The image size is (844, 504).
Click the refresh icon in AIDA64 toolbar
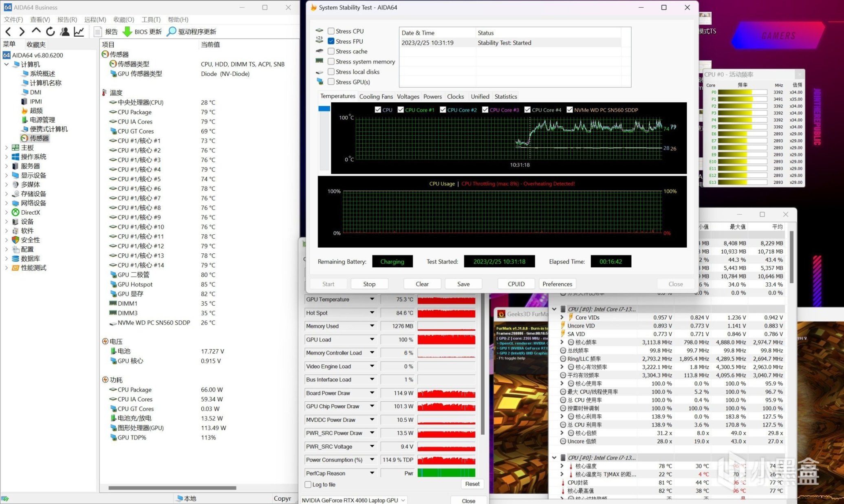tap(51, 31)
